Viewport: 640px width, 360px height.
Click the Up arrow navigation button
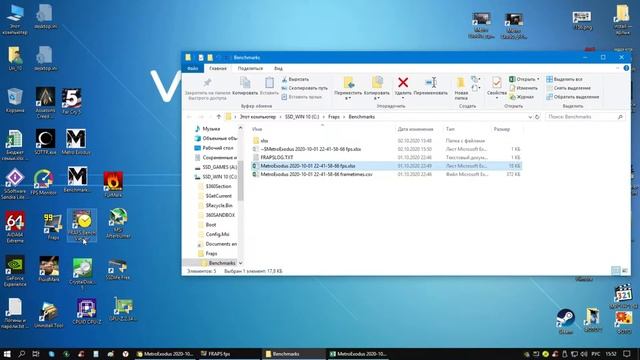click(219, 117)
